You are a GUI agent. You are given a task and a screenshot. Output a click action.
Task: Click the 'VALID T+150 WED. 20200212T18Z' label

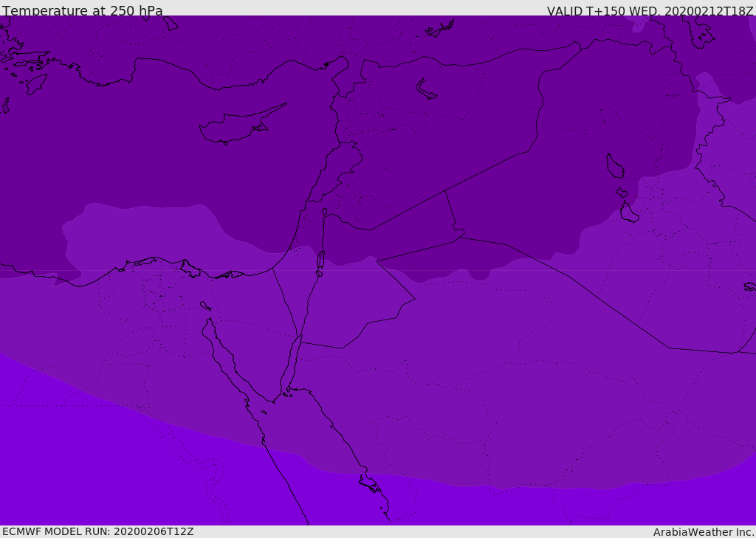[x=650, y=10]
